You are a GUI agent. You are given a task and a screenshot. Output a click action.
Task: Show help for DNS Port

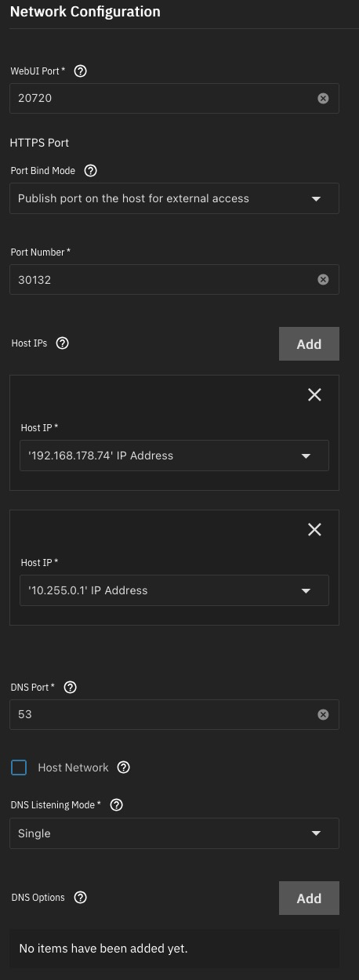pos(70,687)
